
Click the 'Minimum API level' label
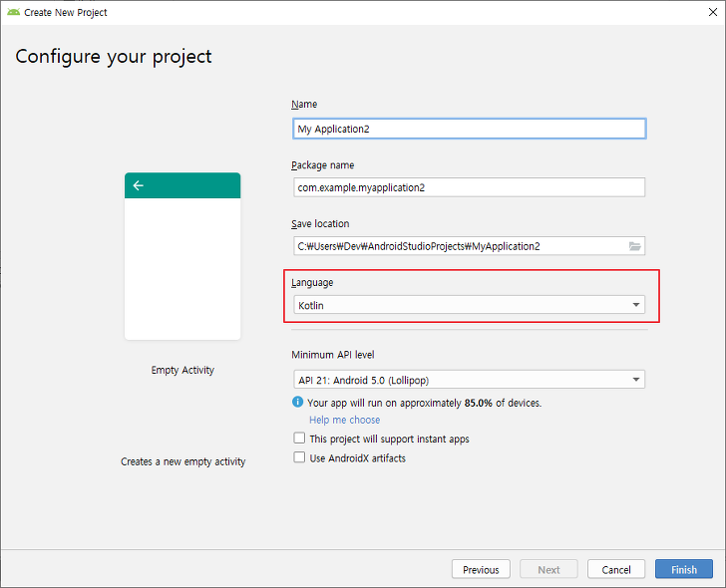coord(333,355)
